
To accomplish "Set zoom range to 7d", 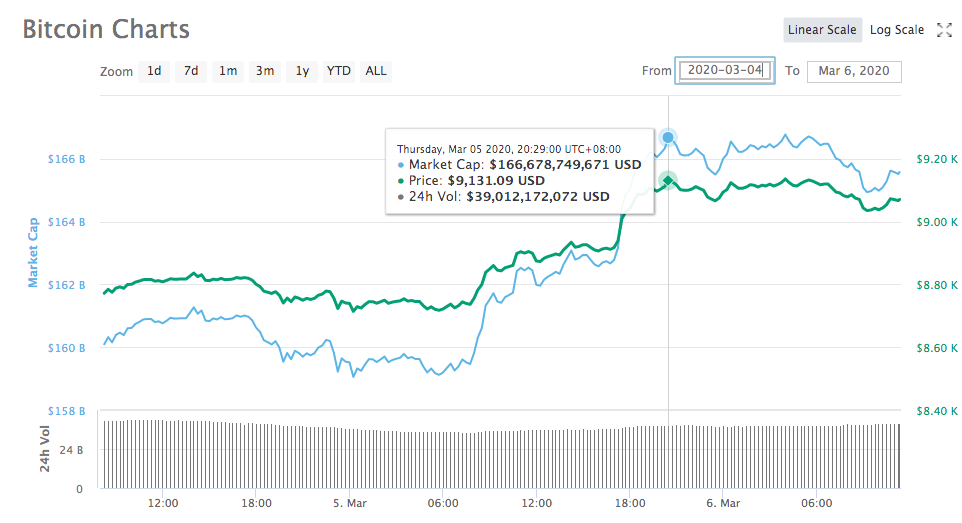I will point(191,71).
